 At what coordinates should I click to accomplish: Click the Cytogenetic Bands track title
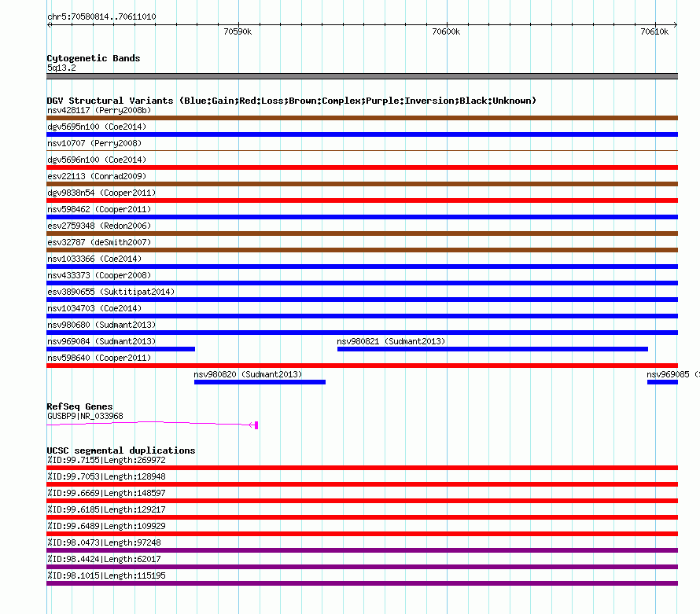point(94,58)
